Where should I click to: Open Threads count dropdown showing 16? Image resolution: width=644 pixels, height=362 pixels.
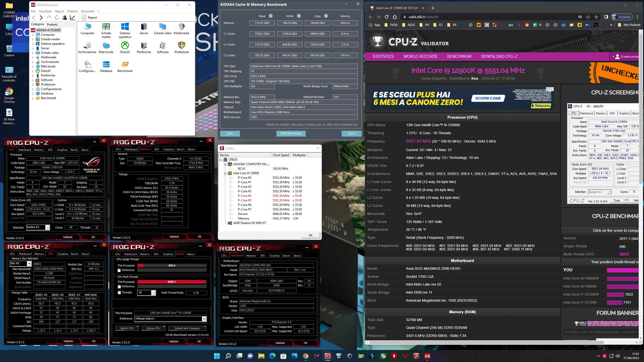(153, 293)
